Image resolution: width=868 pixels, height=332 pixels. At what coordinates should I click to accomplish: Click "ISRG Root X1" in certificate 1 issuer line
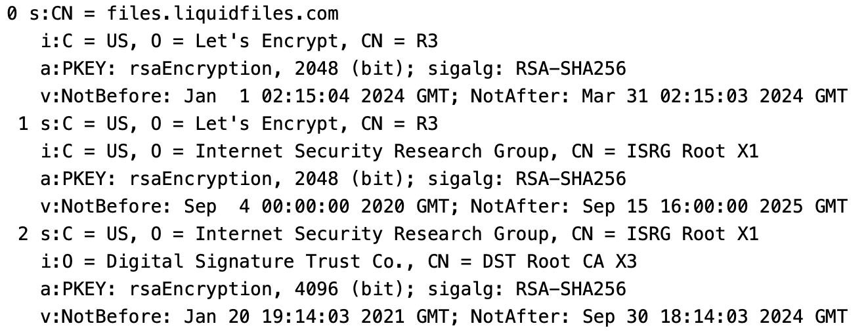pos(691,152)
